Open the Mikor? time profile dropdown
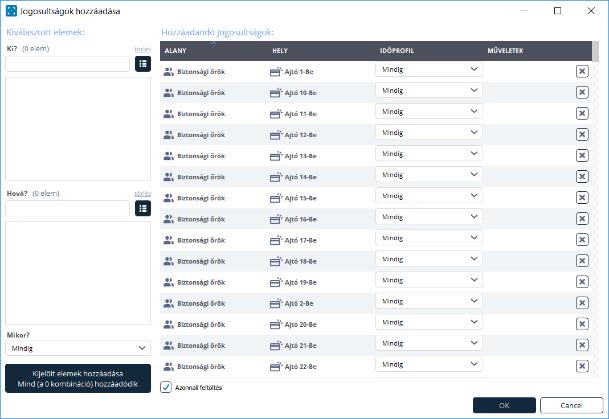The width and height of the screenshot is (609, 419). (x=78, y=348)
